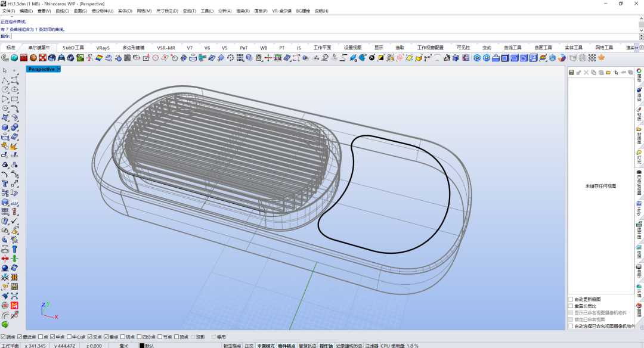Screen dimensions: 644x348
Task: Select the pointer arrow tool in left sidebar
Action: click(5, 70)
